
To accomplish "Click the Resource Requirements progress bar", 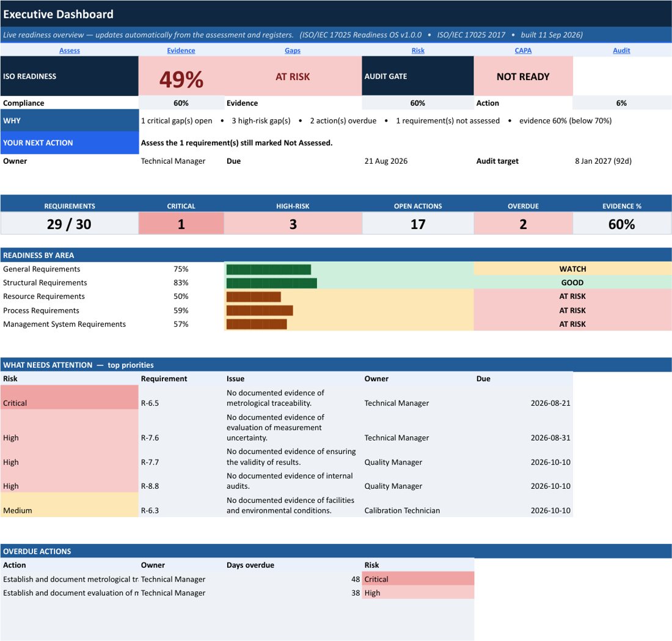I will pos(254,297).
